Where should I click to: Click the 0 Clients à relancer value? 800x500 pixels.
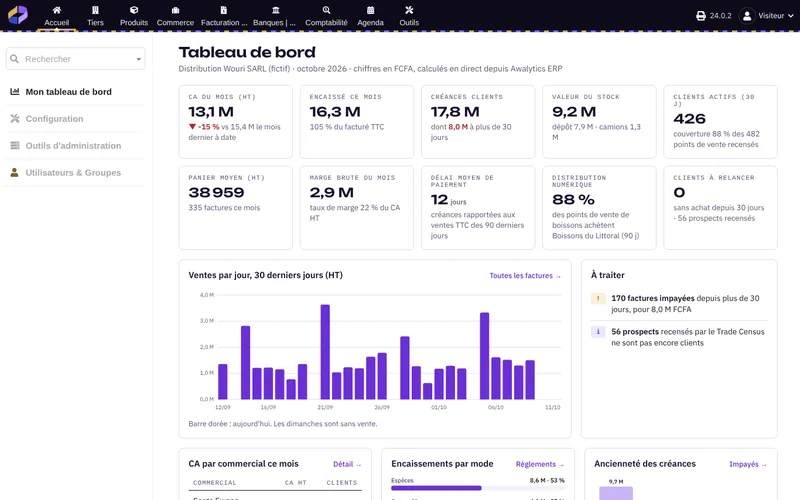(679, 192)
